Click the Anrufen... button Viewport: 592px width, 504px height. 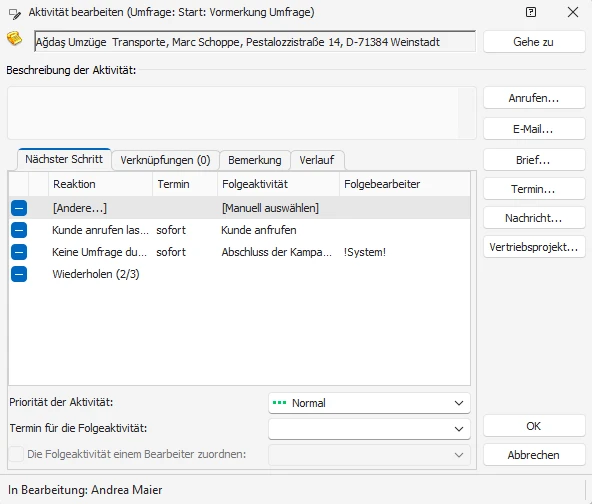pos(534,98)
